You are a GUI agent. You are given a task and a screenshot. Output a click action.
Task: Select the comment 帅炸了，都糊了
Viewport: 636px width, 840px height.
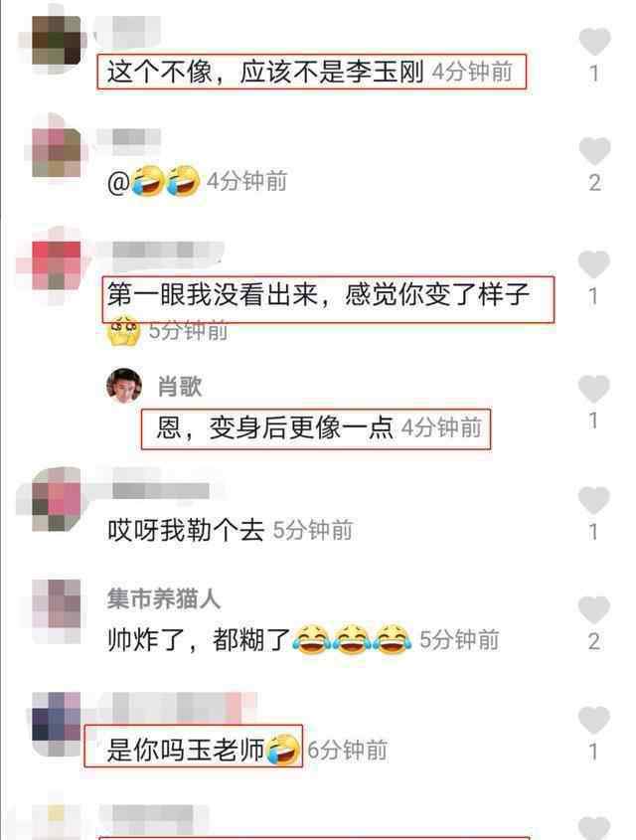pyautogui.click(x=259, y=639)
